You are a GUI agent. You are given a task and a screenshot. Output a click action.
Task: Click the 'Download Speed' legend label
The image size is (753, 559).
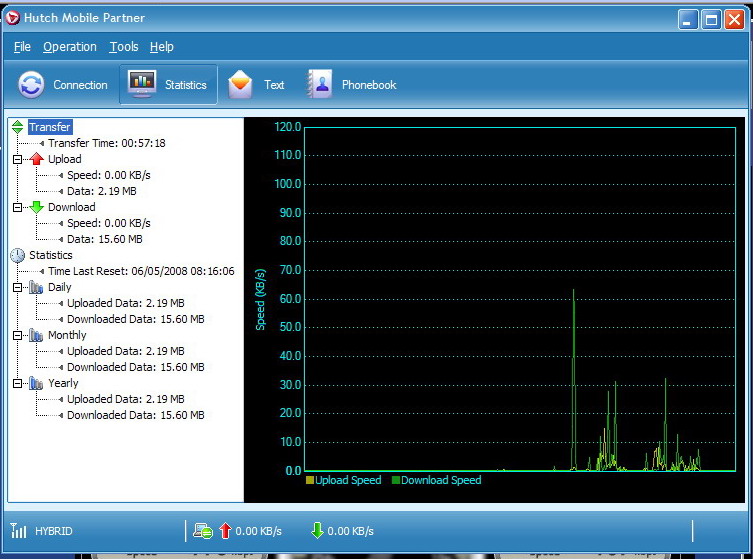click(441, 480)
